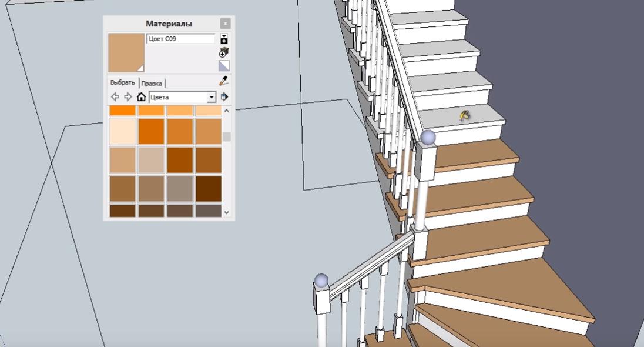The image size is (644, 347).
Task: Switch to the Выбрать tab
Action: [123, 83]
